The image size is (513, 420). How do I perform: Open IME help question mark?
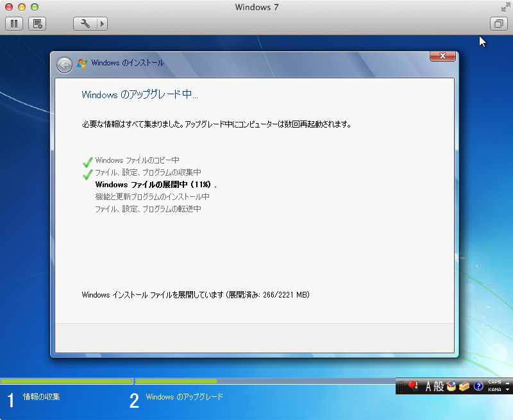tap(478, 386)
